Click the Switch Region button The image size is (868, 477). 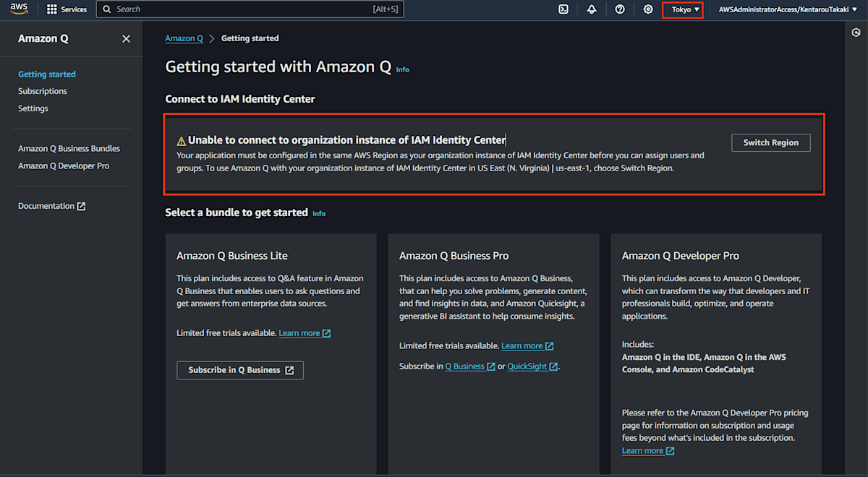click(x=771, y=142)
